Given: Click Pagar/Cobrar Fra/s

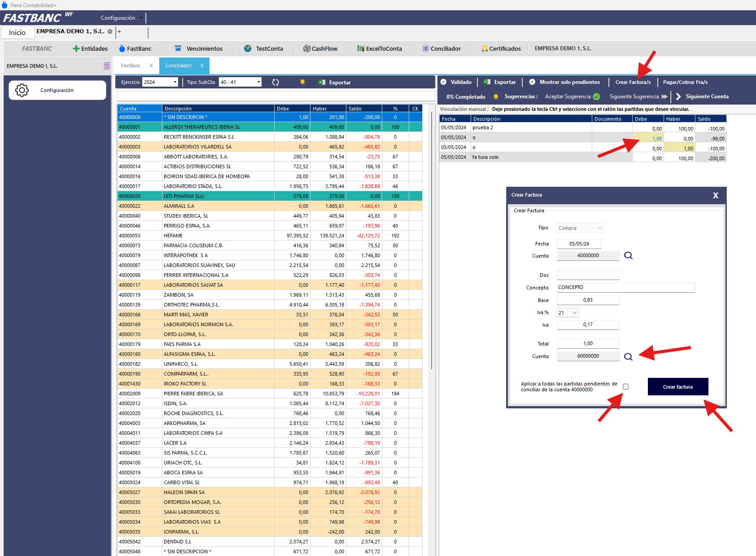Looking at the screenshot, I should [x=685, y=82].
